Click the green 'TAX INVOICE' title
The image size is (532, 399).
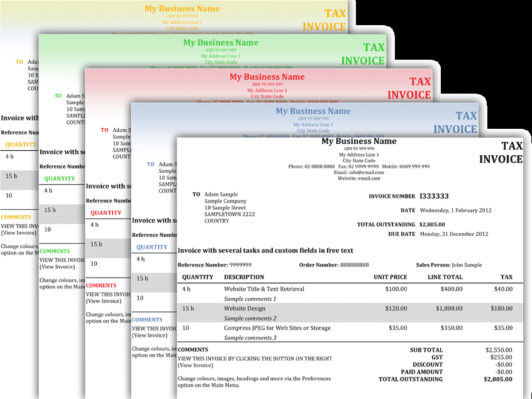tap(363, 54)
